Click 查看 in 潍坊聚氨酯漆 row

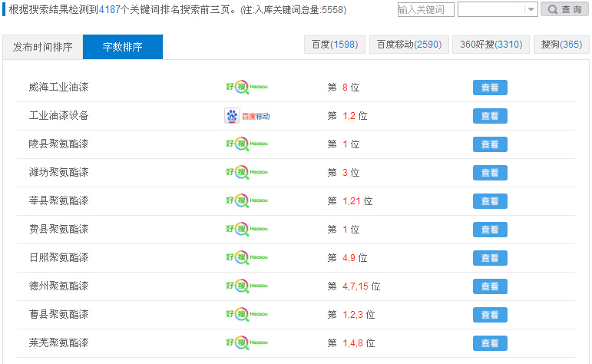pyautogui.click(x=490, y=173)
